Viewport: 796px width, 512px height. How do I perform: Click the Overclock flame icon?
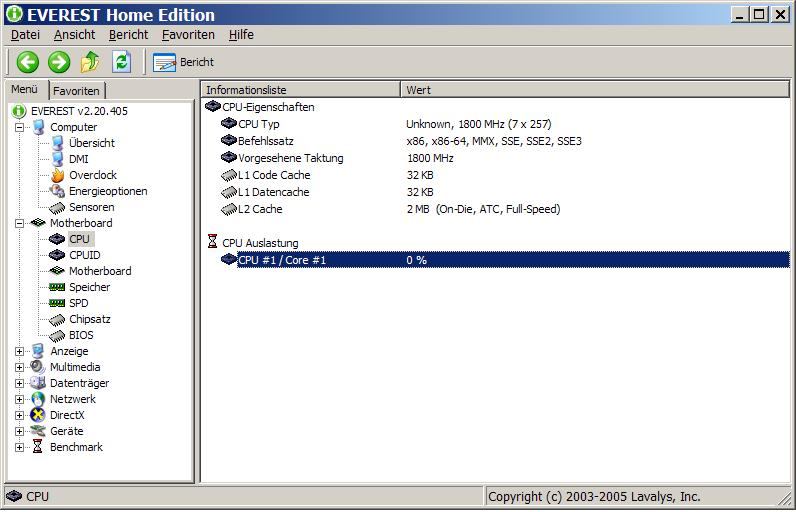57,175
